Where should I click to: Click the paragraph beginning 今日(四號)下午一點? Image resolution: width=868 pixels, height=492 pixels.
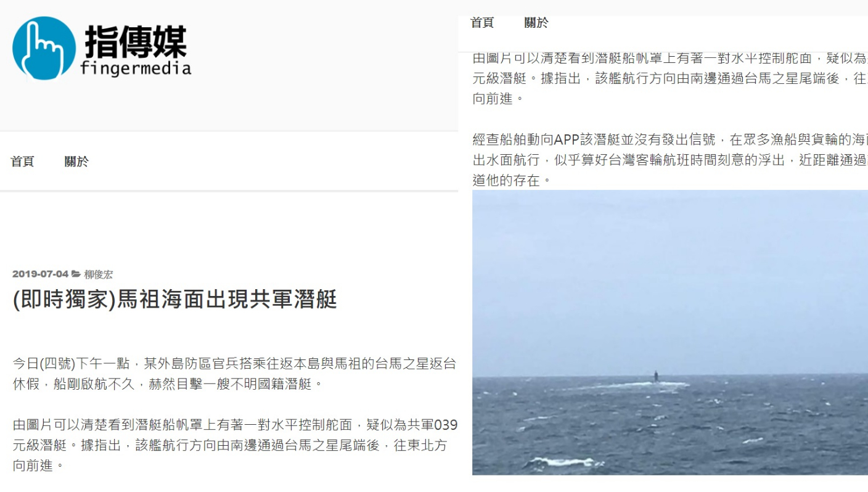(234, 374)
